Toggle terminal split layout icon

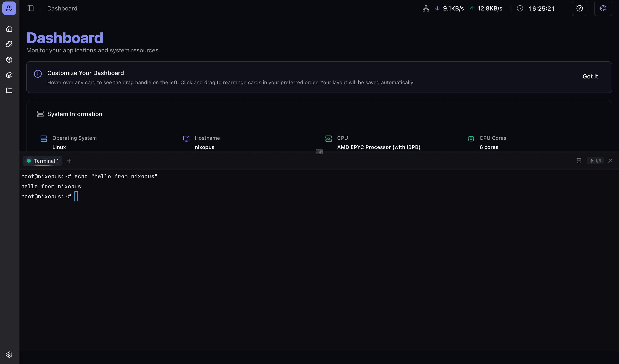coord(579,161)
